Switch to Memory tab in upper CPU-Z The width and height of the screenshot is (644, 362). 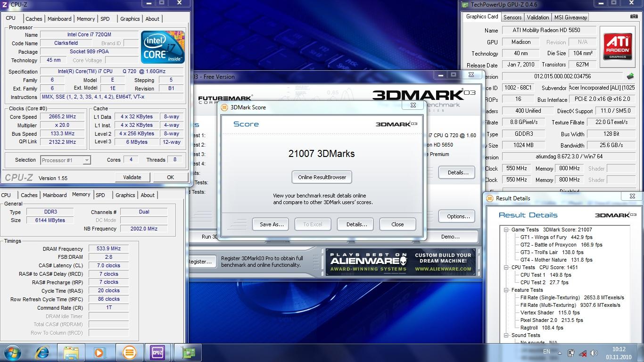click(86, 19)
